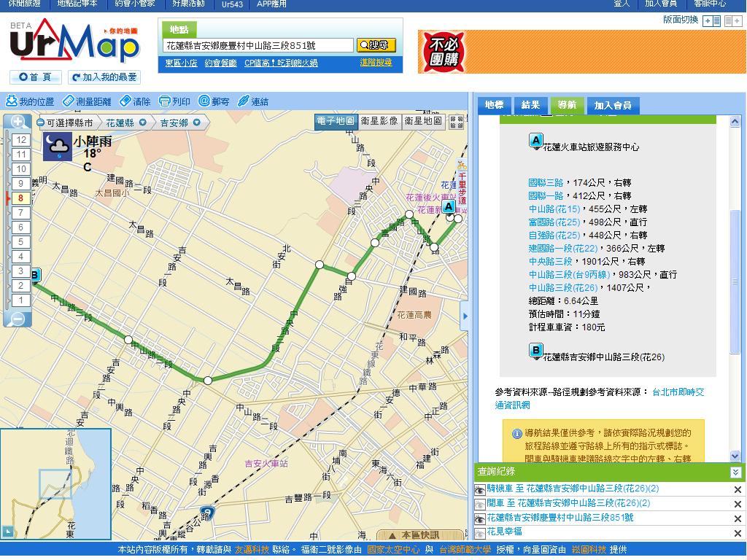Image resolution: width=747 pixels, height=560 pixels.
Task: Set map zoom level to 5
Action: tap(21, 242)
